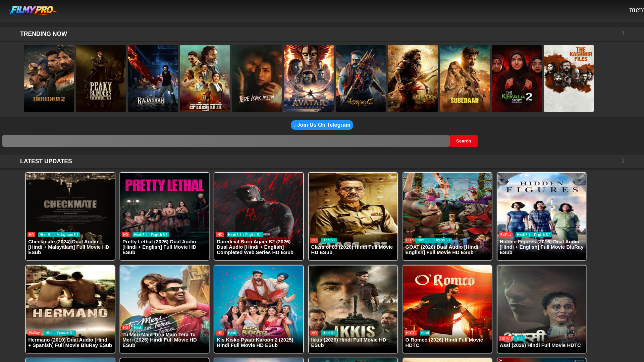Click HD badge on Checkmate card
Screen dimensions: 644x362
31,235
